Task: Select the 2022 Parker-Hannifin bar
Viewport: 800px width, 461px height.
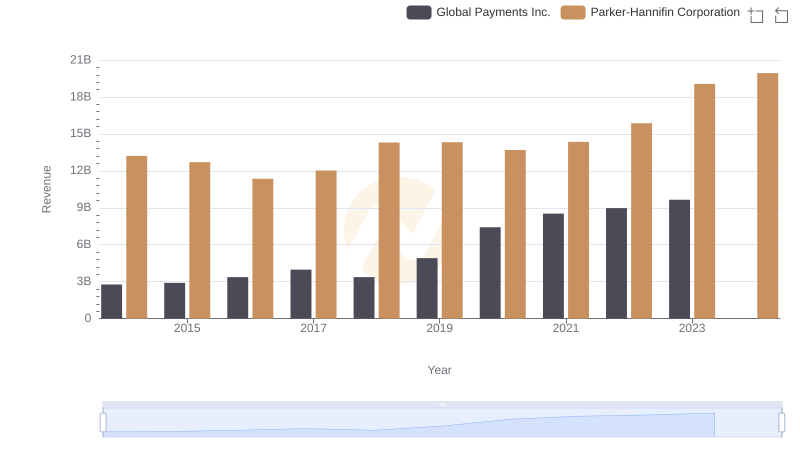Action: [x=641, y=221]
